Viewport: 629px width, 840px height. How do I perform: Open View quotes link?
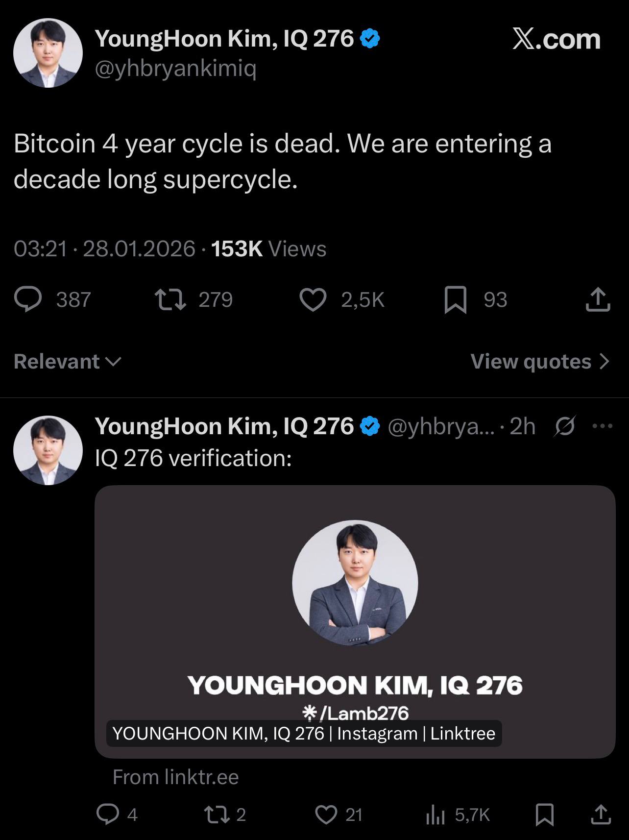(539, 362)
